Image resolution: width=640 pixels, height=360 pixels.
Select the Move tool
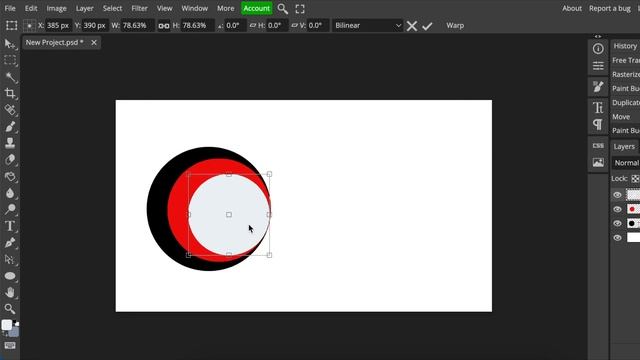coord(9,44)
